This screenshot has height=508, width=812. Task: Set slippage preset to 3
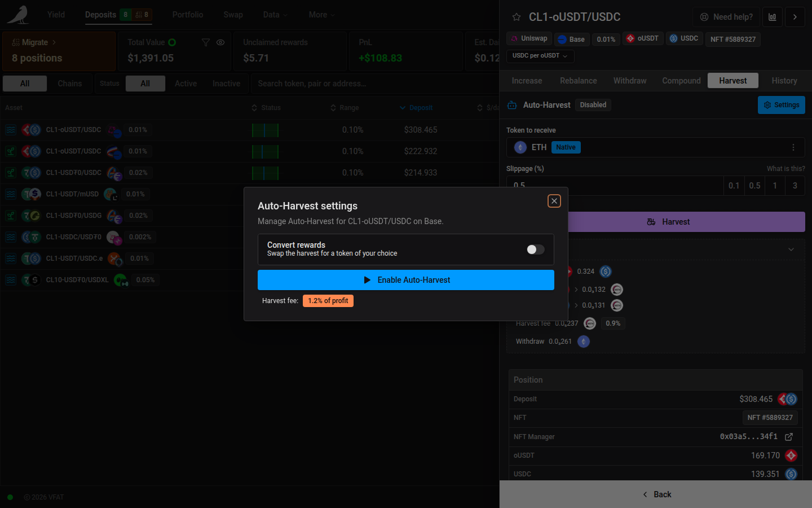tap(795, 186)
